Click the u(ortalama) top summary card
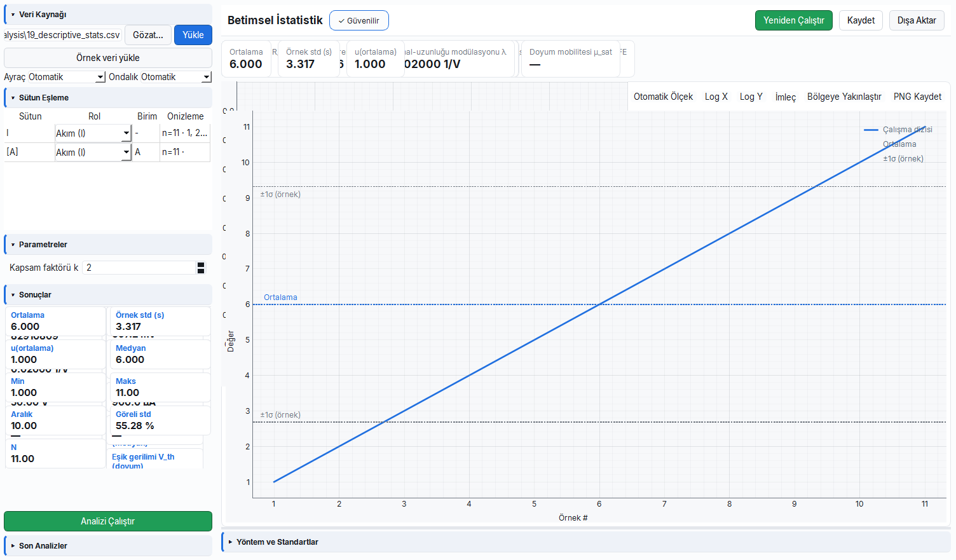 coord(375,59)
